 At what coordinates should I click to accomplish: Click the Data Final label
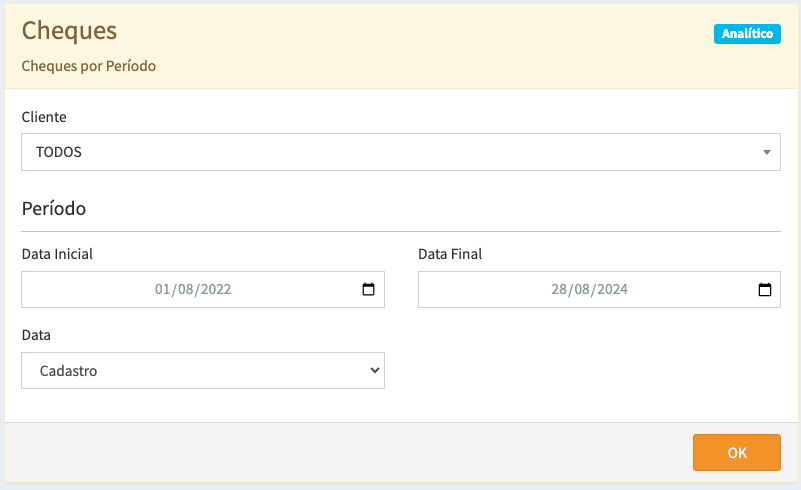coord(450,254)
